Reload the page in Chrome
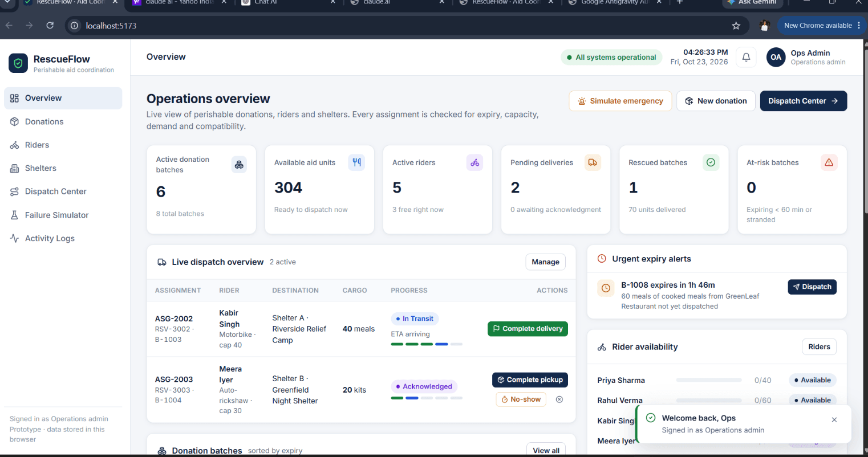 point(50,26)
